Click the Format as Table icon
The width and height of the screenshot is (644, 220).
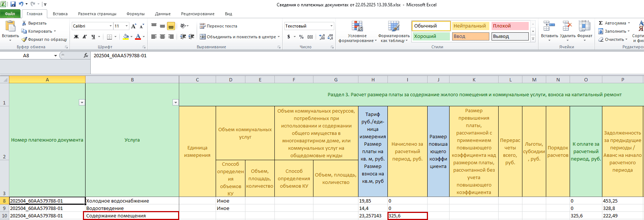[393, 26]
